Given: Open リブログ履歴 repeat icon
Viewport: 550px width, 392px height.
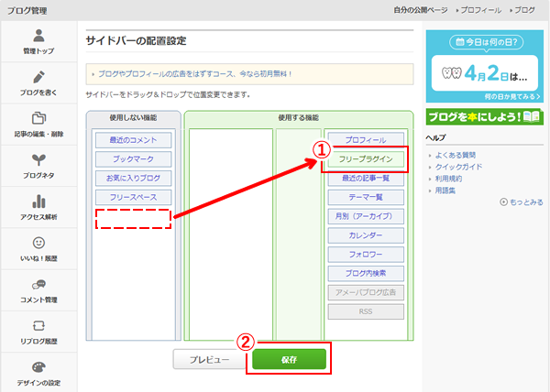Looking at the screenshot, I should tap(38, 325).
